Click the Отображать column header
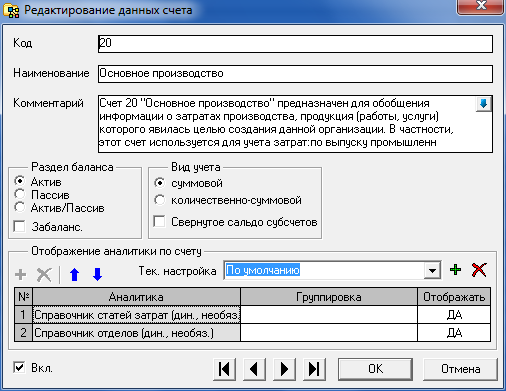Viewport: 506px width, 391px height. tap(454, 297)
